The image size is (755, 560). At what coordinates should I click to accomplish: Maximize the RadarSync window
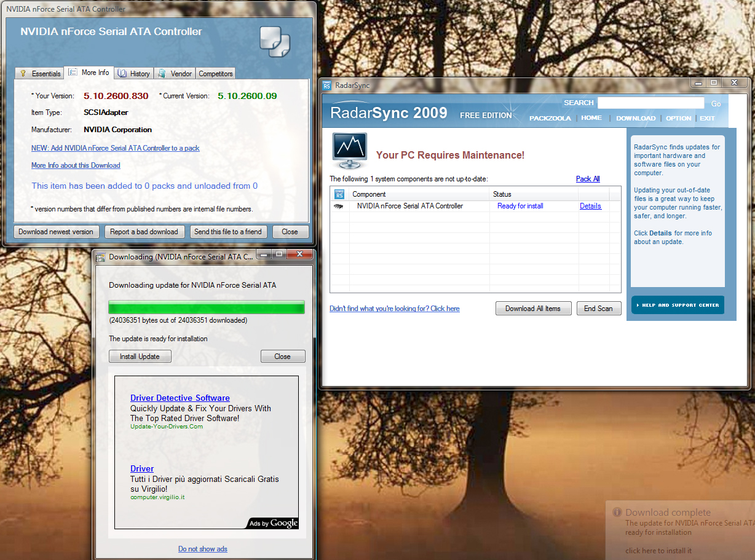pos(713,82)
